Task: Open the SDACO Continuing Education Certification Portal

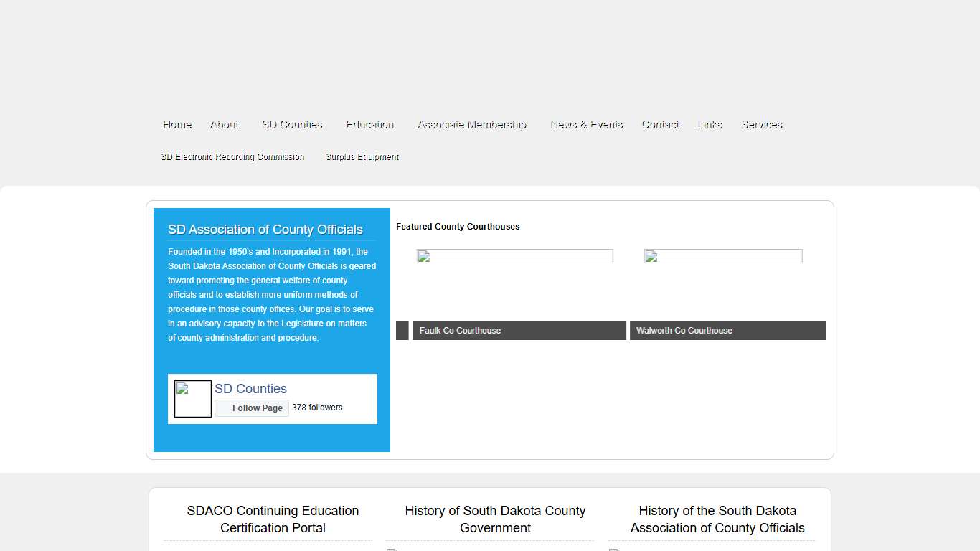Action: 273,519
